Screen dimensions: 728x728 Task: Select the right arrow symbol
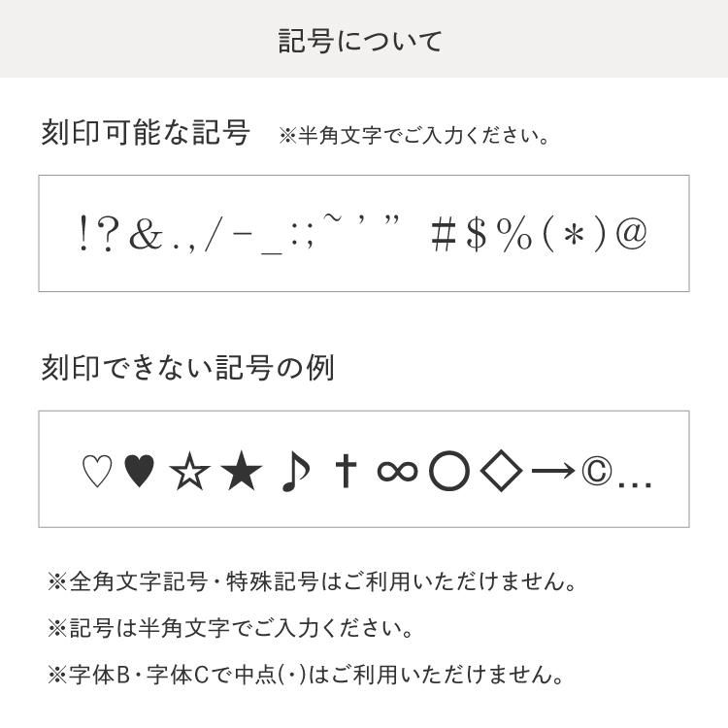[x=554, y=473]
